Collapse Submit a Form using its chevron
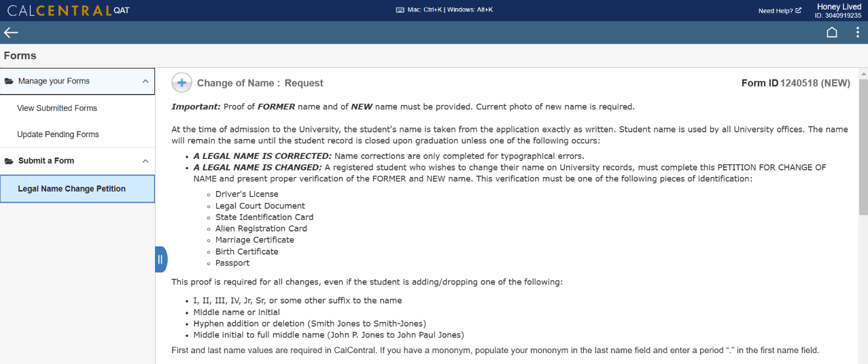This screenshot has width=868, height=364. click(145, 161)
